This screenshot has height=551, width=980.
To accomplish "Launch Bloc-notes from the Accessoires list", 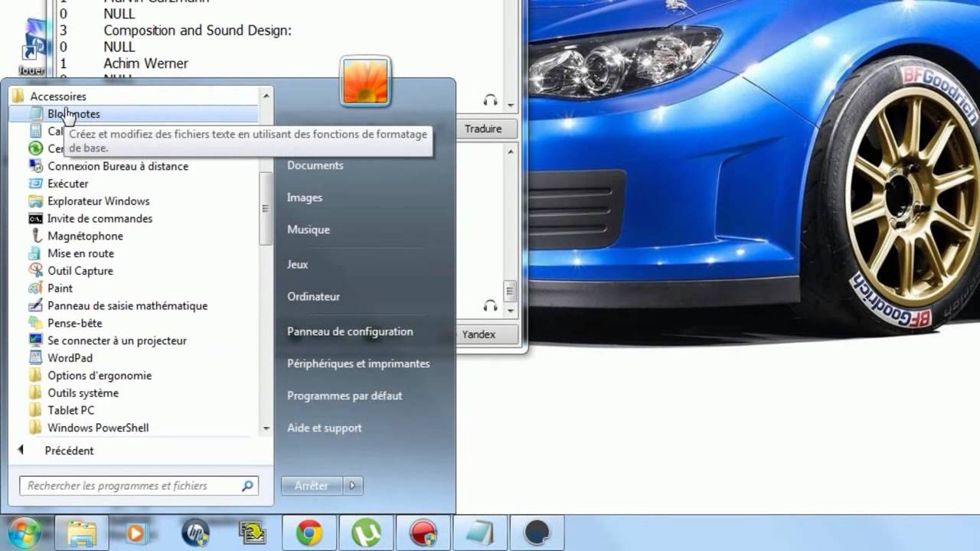I will point(134,114).
